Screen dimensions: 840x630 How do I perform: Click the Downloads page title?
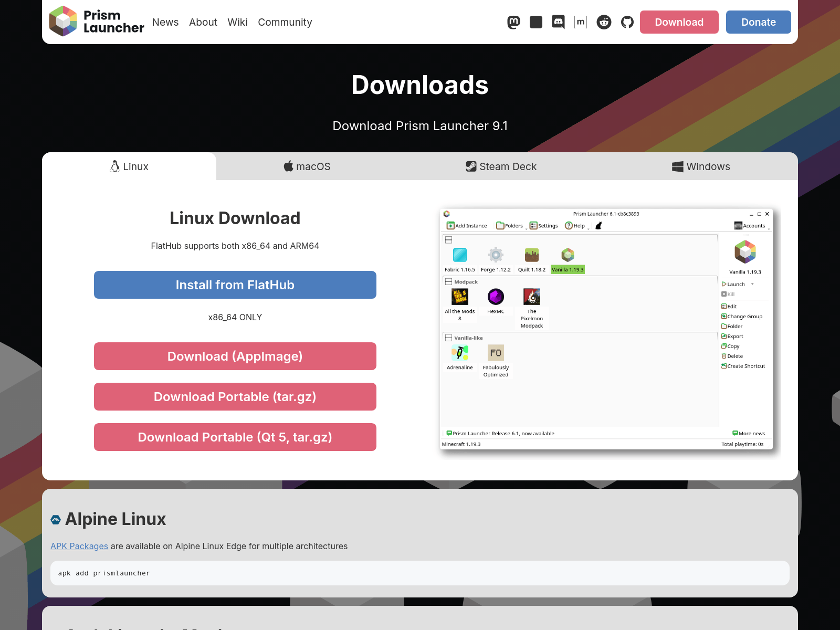(x=420, y=85)
